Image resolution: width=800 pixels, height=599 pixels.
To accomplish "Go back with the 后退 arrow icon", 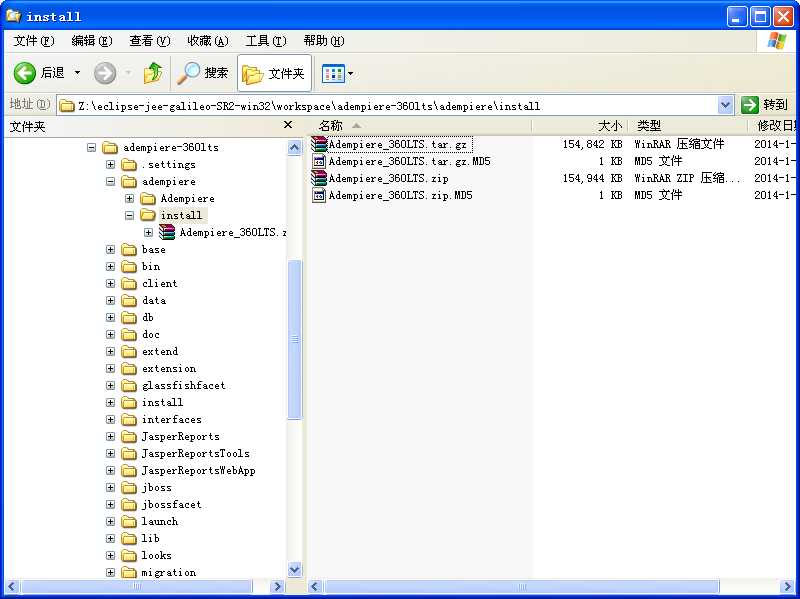I will [x=24, y=73].
